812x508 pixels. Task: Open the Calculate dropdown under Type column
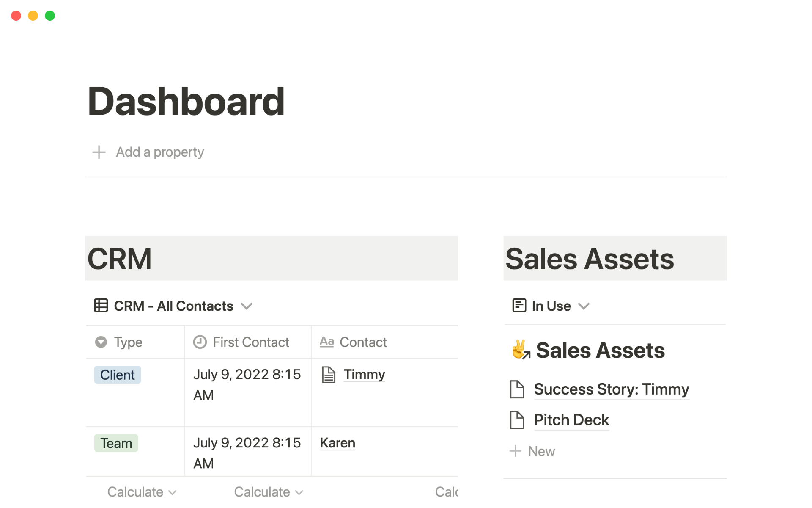[x=142, y=492]
